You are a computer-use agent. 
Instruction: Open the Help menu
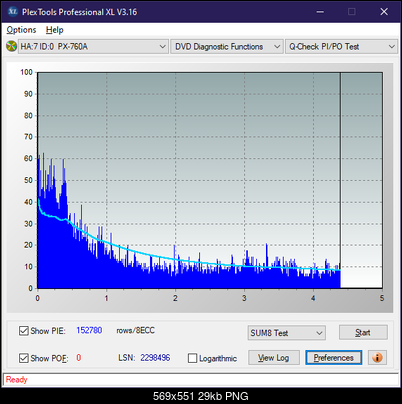[55, 30]
